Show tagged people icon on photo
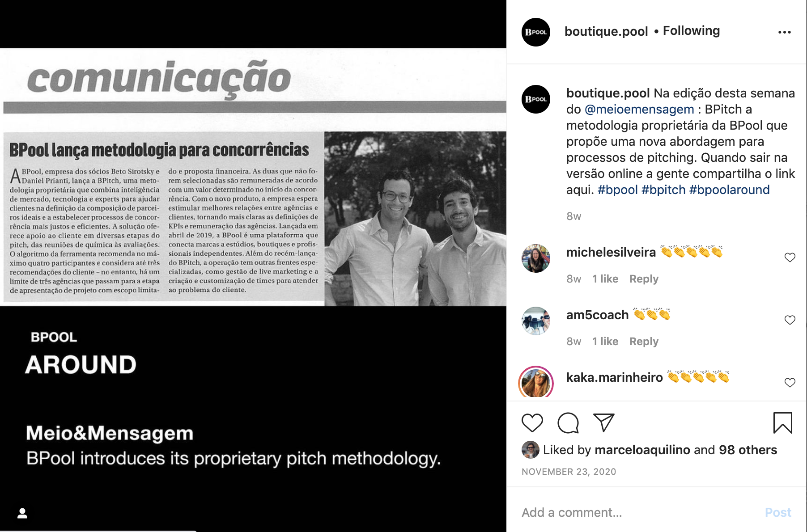Viewport: 807px width, 532px height. pyautogui.click(x=22, y=513)
